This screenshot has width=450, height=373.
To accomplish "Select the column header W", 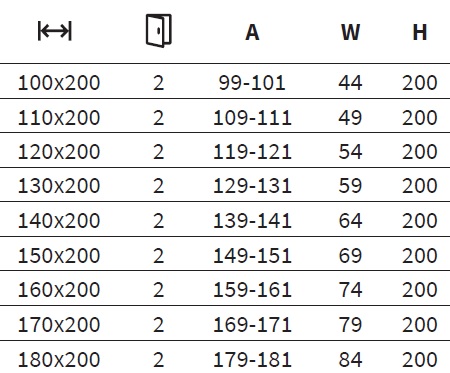I will click(350, 33).
